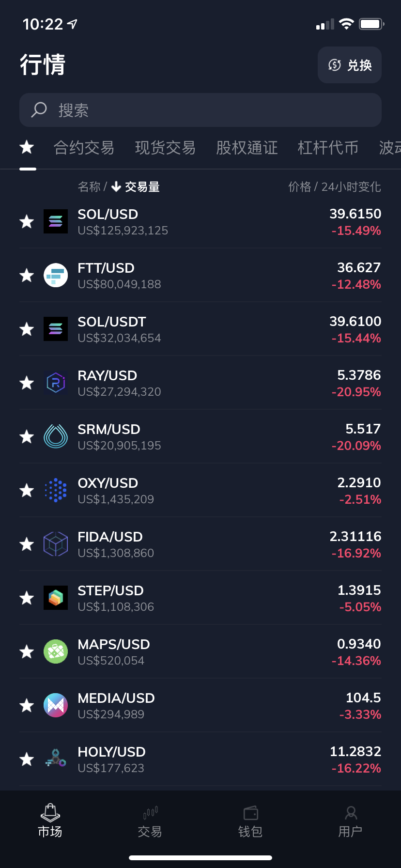Switch to the 现货交易 tab
This screenshot has height=868, width=401.
point(165,147)
